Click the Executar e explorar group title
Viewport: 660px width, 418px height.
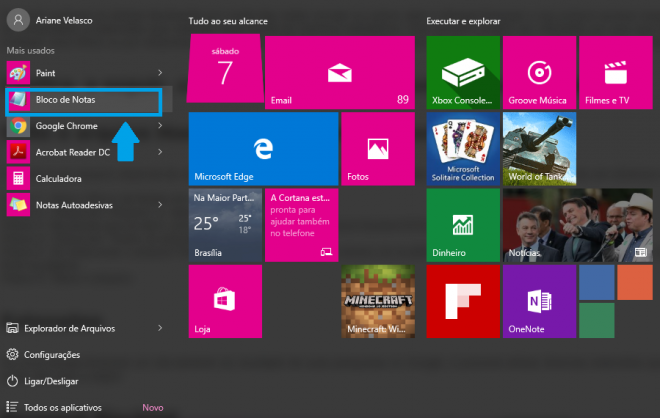[463, 21]
